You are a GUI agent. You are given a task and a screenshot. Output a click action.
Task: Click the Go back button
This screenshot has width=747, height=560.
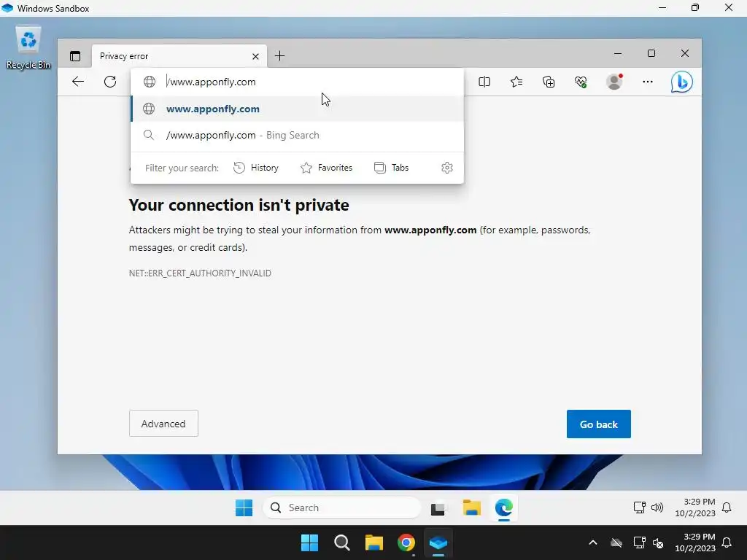(598, 424)
